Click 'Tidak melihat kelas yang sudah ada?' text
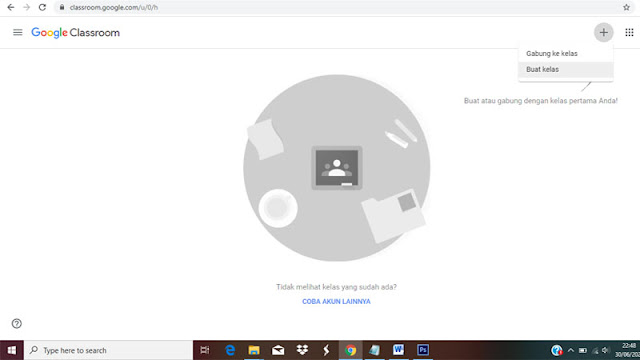Image resolution: width=640 pixels, height=360 pixels. [336, 287]
